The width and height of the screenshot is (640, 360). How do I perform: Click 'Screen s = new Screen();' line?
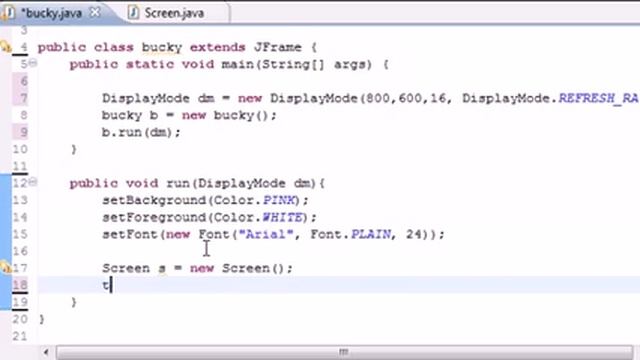tap(198, 268)
